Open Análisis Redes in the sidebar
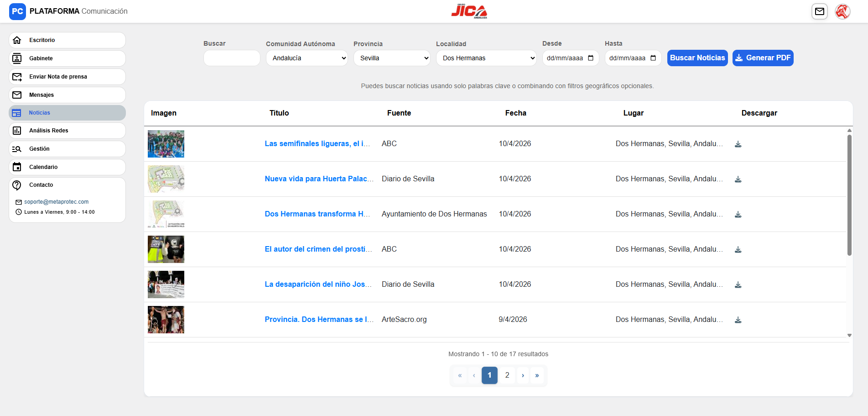868x416 pixels. (x=67, y=131)
